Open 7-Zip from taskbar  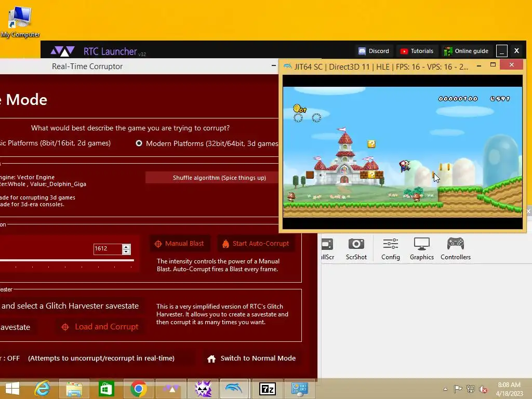268,389
